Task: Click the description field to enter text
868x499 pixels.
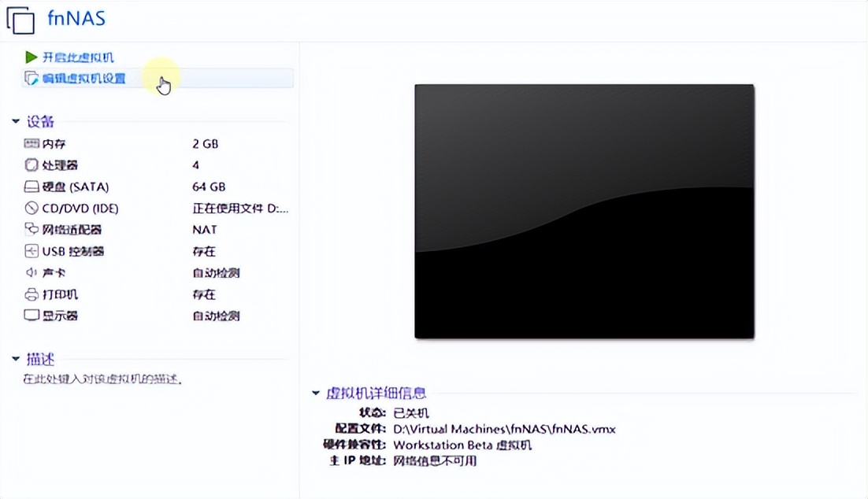Action: pos(103,379)
